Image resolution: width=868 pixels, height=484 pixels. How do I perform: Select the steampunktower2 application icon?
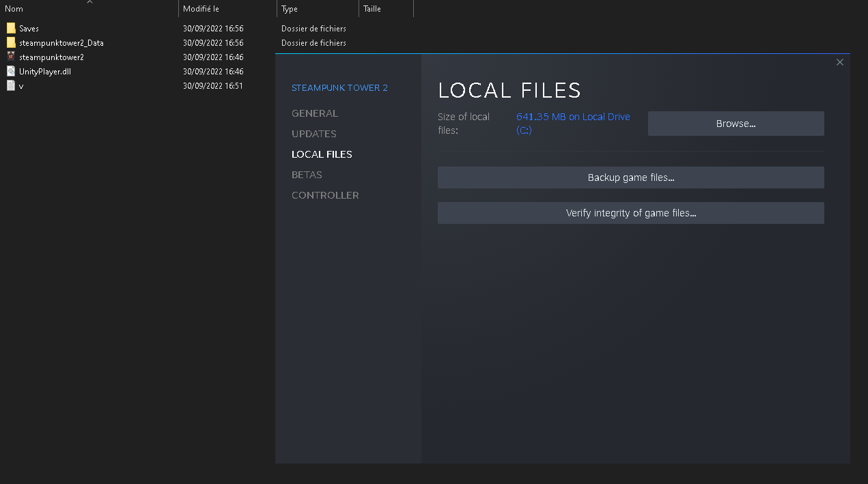[11, 57]
